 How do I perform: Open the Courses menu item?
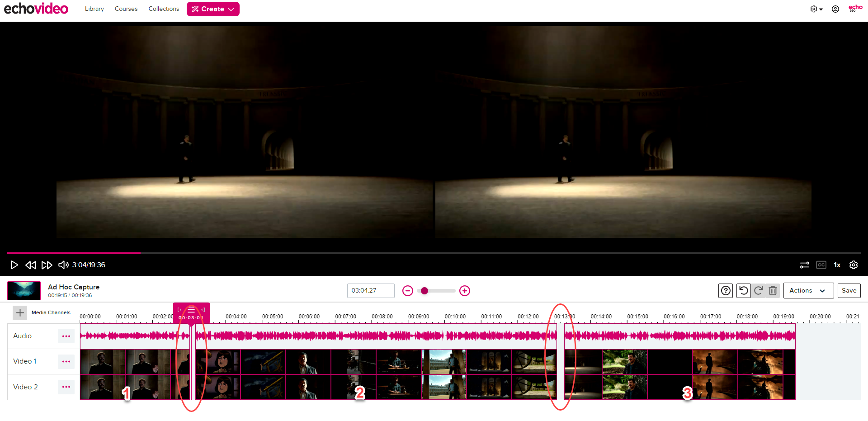pyautogui.click(x=126, y=9)
